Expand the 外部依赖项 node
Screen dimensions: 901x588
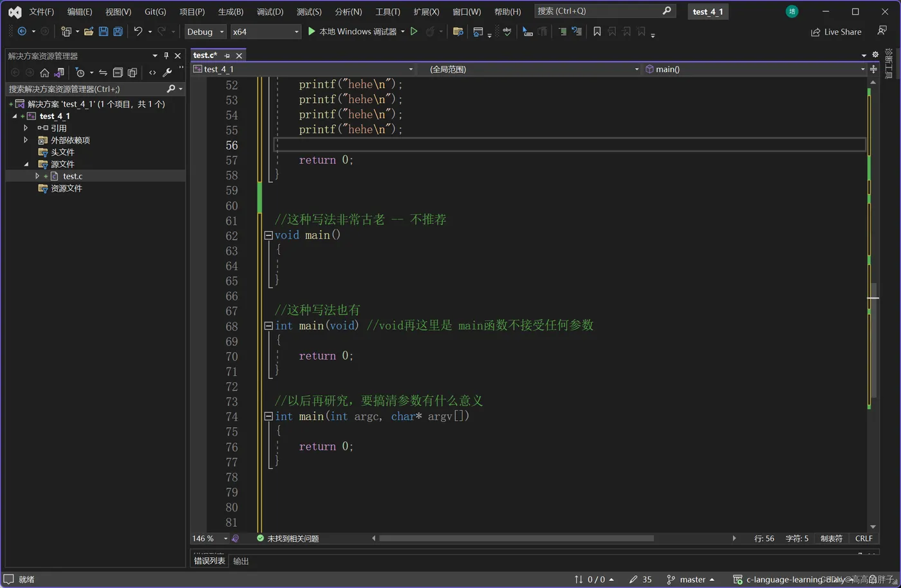[26, 140]
